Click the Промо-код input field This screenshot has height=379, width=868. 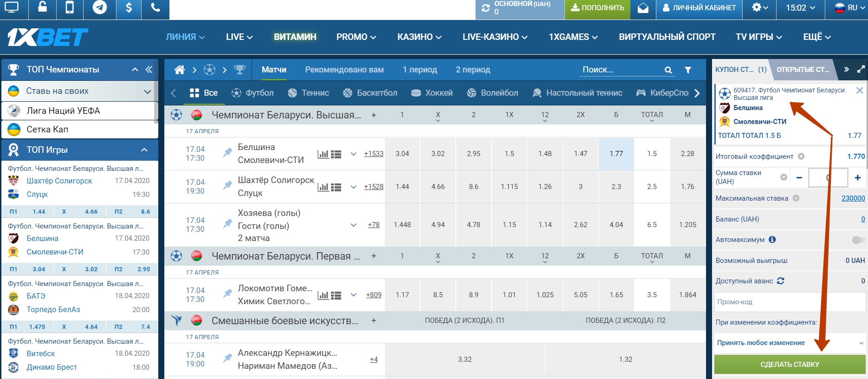pos(790,302)
